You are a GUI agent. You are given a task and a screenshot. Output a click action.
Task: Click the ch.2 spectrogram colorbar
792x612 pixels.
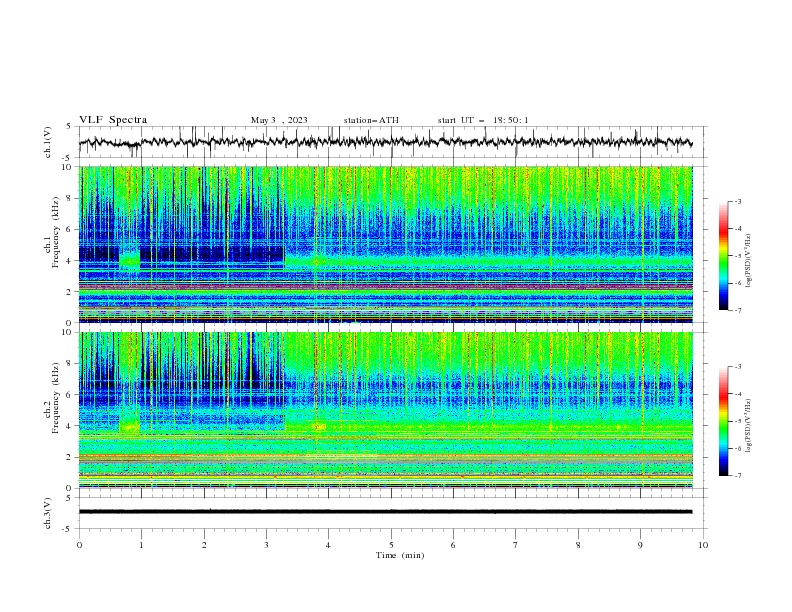coord(723,421)
